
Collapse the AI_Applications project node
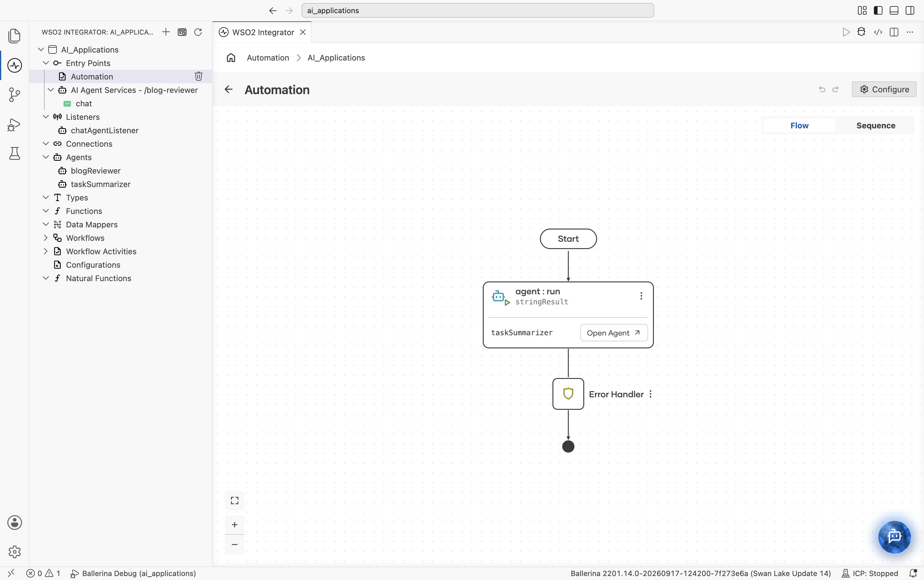(41, 50)
